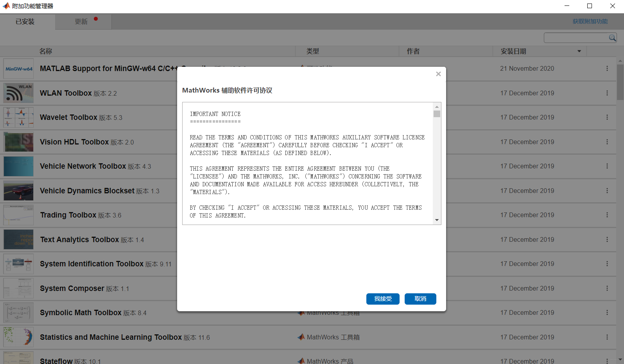Click the search magnifier icon
The height and width of the screenshot is (364, 624).
click(613, 38)
